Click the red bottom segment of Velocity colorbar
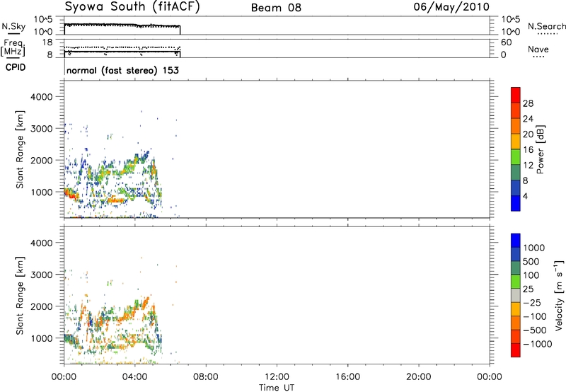This screenshot has height=392, width=566. click(516, 350)
